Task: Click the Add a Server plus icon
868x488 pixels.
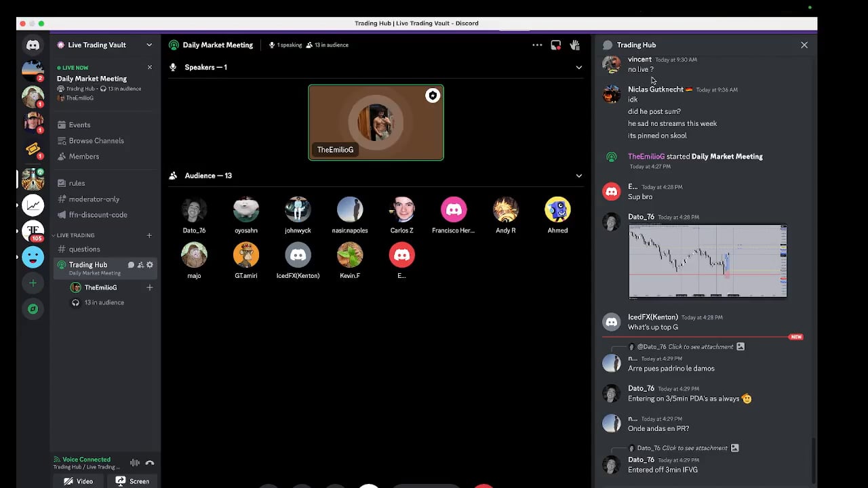Action: tap(33, 283)
